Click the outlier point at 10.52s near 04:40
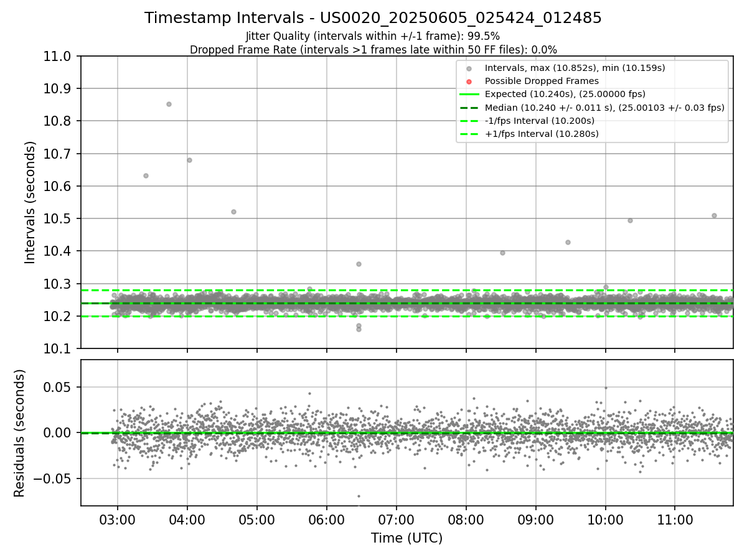The height and width of the screenshot is (560, 747). coord(233,212)
